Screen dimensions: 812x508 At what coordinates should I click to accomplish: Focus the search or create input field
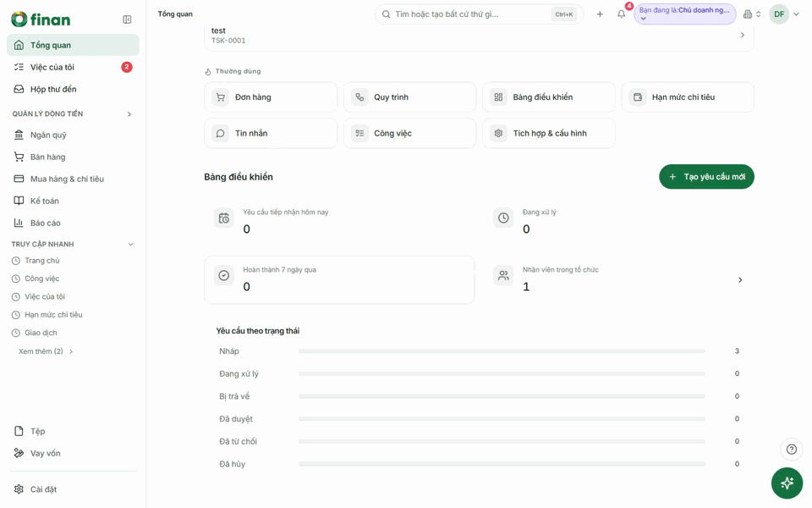coord(479,14)
